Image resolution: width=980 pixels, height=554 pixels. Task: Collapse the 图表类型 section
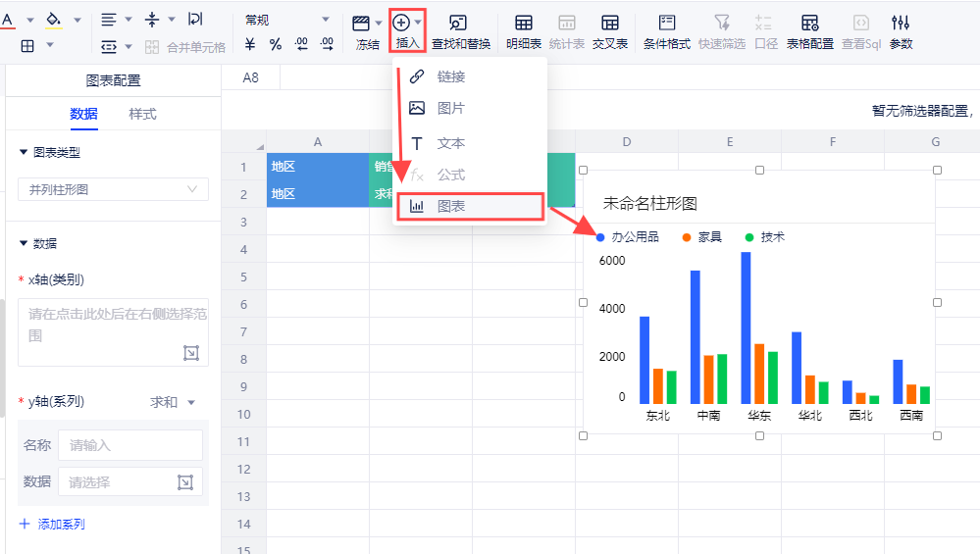25,152
